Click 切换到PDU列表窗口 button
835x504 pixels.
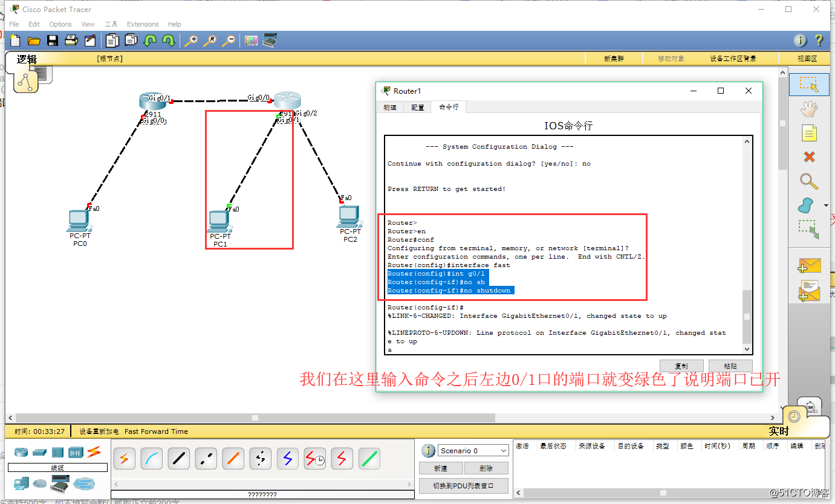[464, 485]
